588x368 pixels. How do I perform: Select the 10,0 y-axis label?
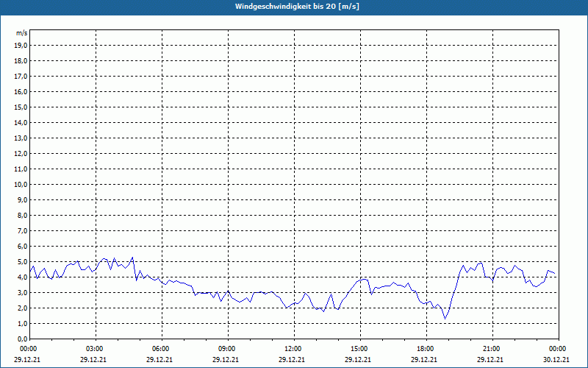click(x=21, y=185)
